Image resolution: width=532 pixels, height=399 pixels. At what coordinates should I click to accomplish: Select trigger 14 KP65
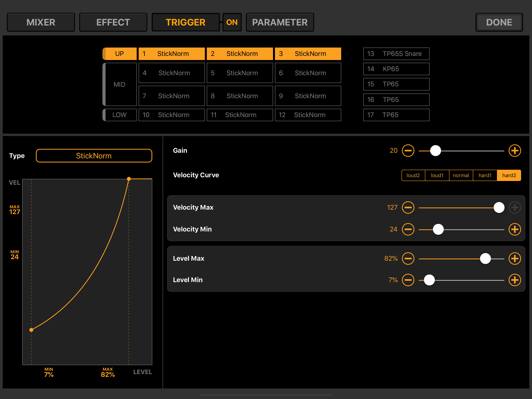[396, 69]
